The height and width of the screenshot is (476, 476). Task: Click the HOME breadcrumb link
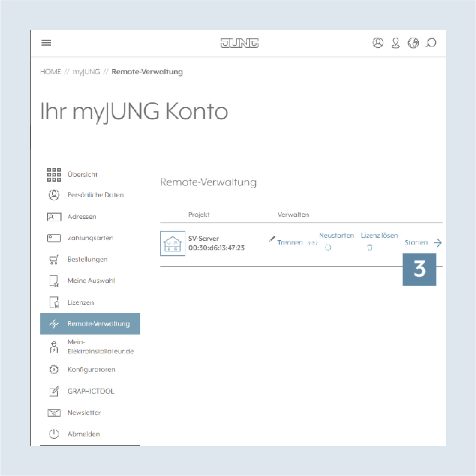click(51, 72)
